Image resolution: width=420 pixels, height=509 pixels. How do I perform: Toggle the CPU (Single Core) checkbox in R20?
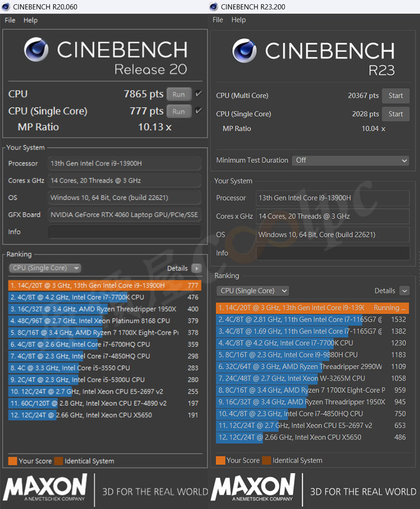[x=198, y=111]
